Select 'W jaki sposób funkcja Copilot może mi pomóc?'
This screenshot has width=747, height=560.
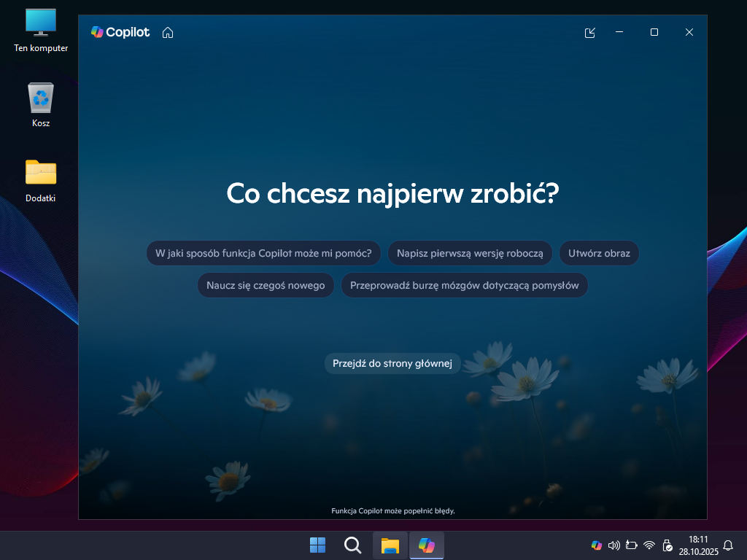pyautogui.click(x=263, y=254)
